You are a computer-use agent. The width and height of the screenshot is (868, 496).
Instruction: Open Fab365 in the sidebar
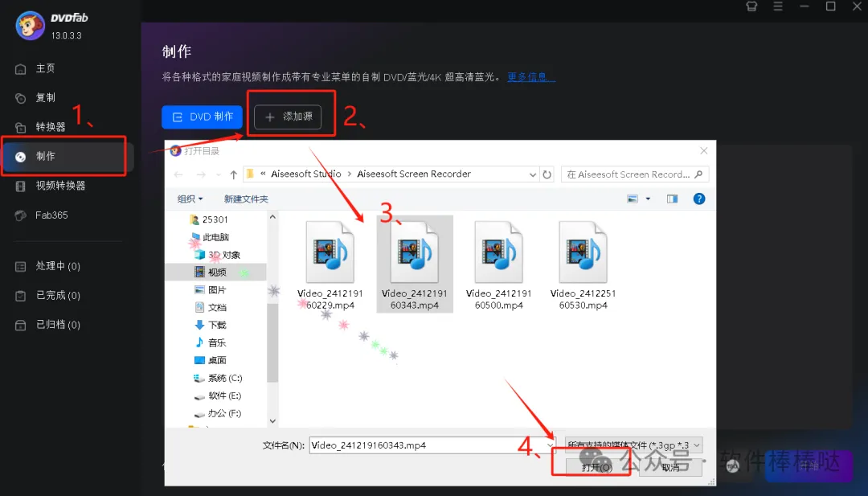click(x=42, y=215)
